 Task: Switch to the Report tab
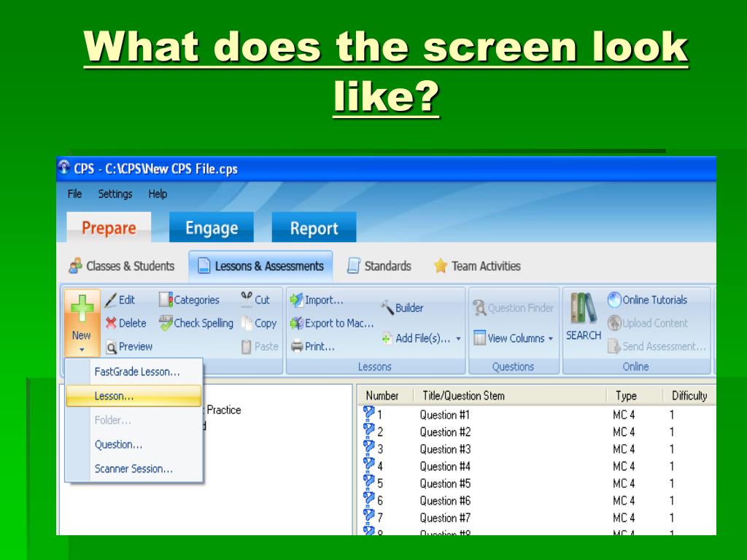point(314,227)
